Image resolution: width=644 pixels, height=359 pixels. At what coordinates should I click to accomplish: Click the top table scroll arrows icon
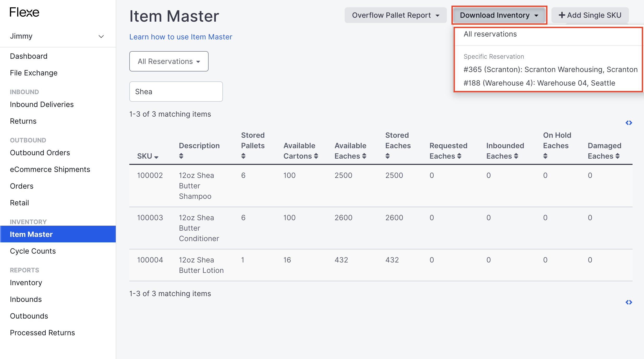[x=629, y=123]
